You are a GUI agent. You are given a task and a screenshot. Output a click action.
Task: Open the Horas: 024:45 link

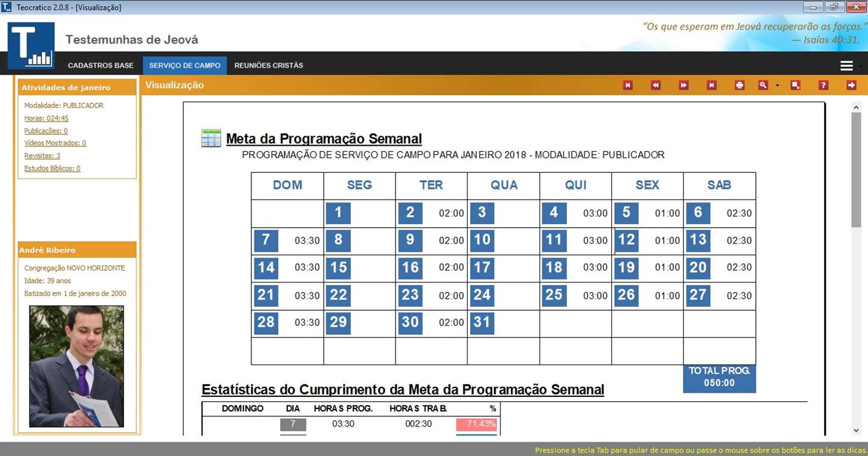(x=46, y=118)
